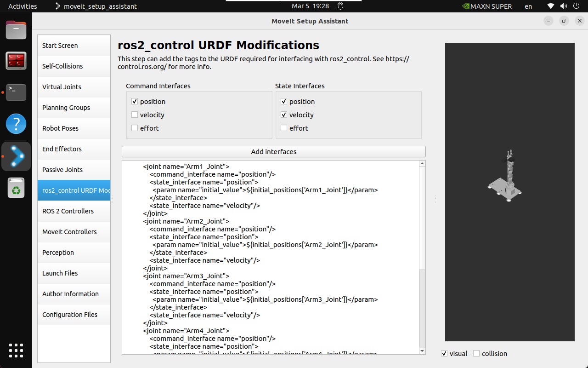Click the Arm3_Joint initial_value param line
Screen dimensions: 588x368
pyautogui.click(x=265, y=299)
